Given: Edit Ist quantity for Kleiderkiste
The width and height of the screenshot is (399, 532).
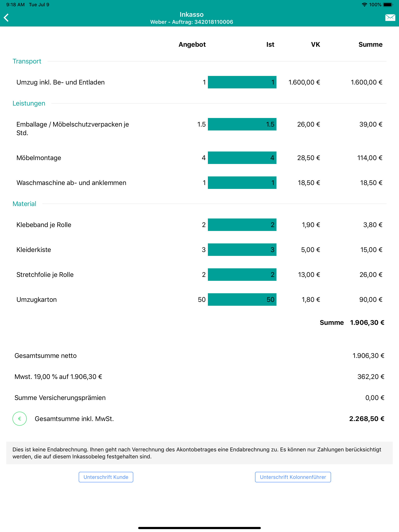Looking at the screenshot, I should 242,250.
